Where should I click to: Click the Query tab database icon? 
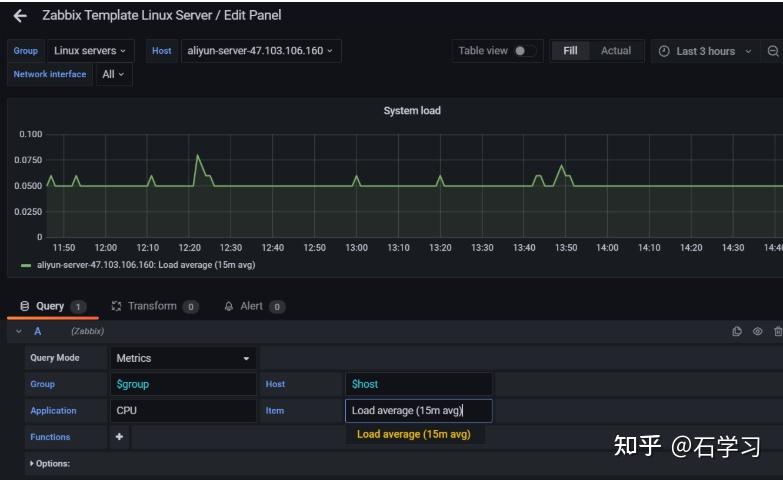[24, 306]
